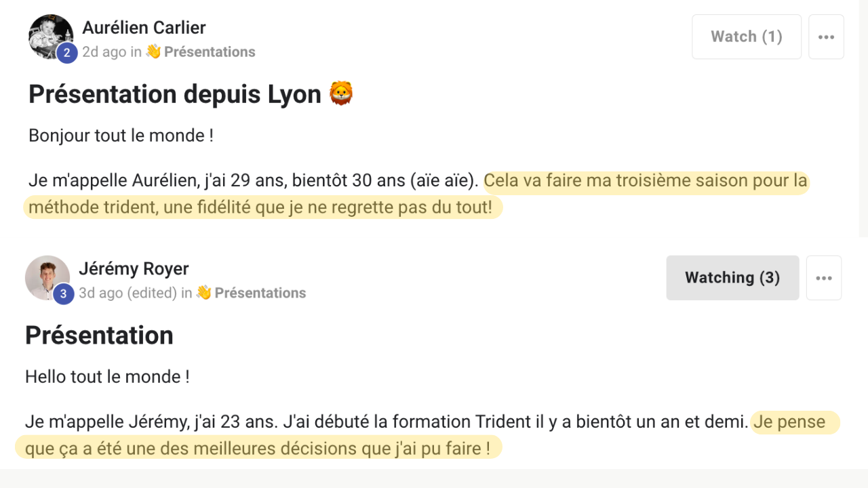Click the 3d ago (edited) timestamp

[127, 293]
